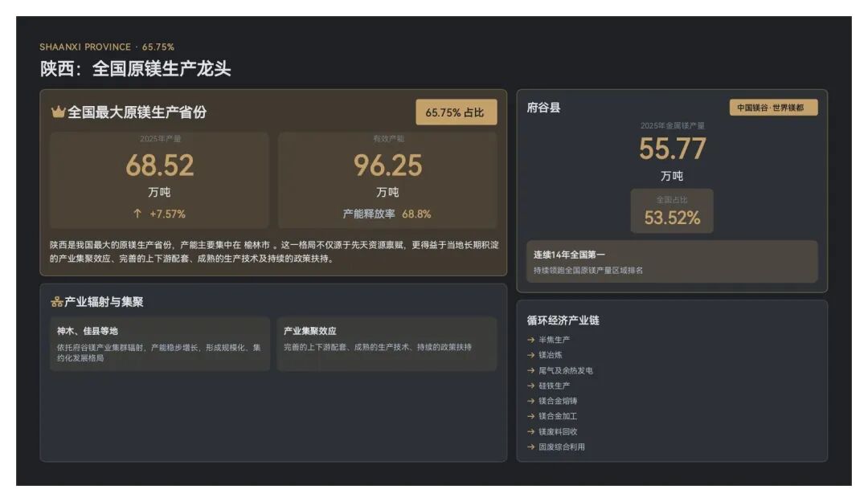Select the upward trend arrow next to +7.57%
The image size is (868, 502).
pyautogui.click(x=137, y=214)
